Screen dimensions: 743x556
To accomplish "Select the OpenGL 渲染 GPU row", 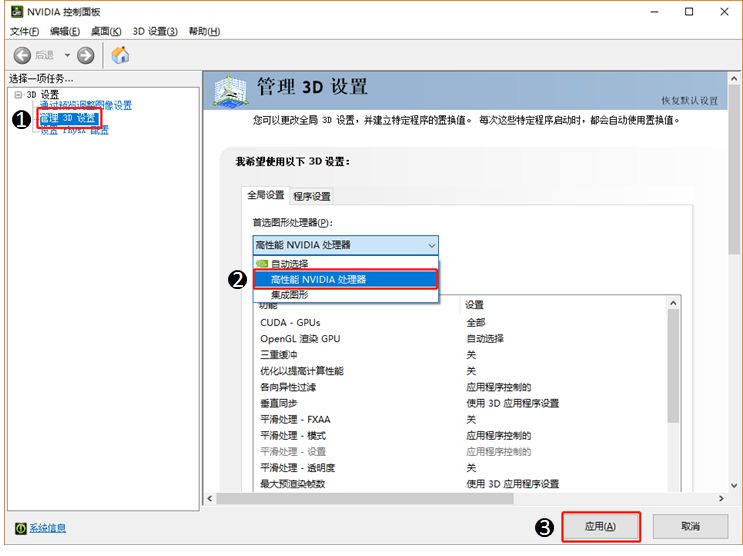I will pos(460,339).
